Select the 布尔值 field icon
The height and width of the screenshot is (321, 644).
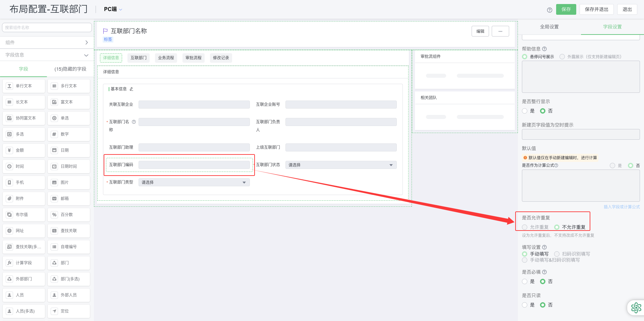click(9, 215)
